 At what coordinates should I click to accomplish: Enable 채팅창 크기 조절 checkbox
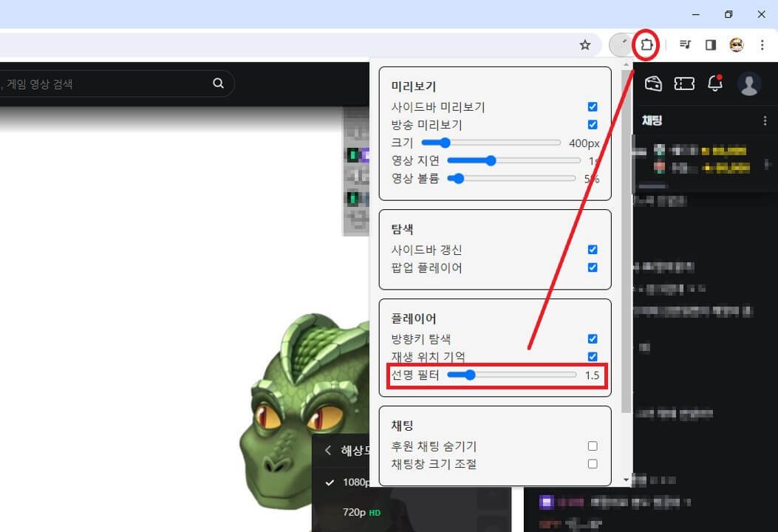click(x=593, y=464)
